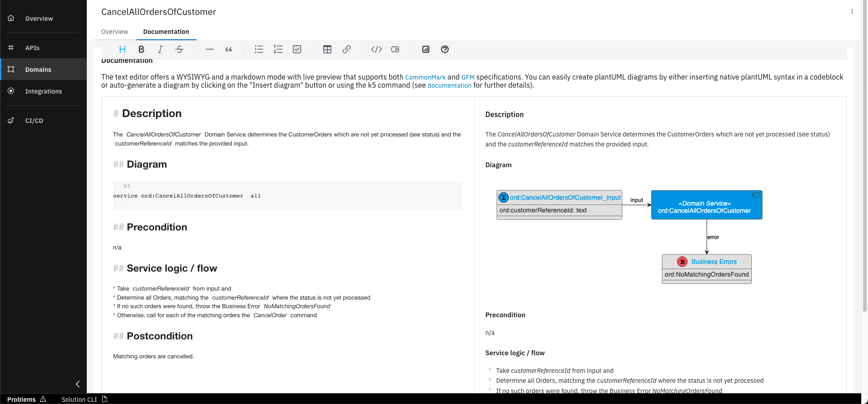Select the Documentation tab
This screenshot has width=868, height=404.
(x=166, y=32)
